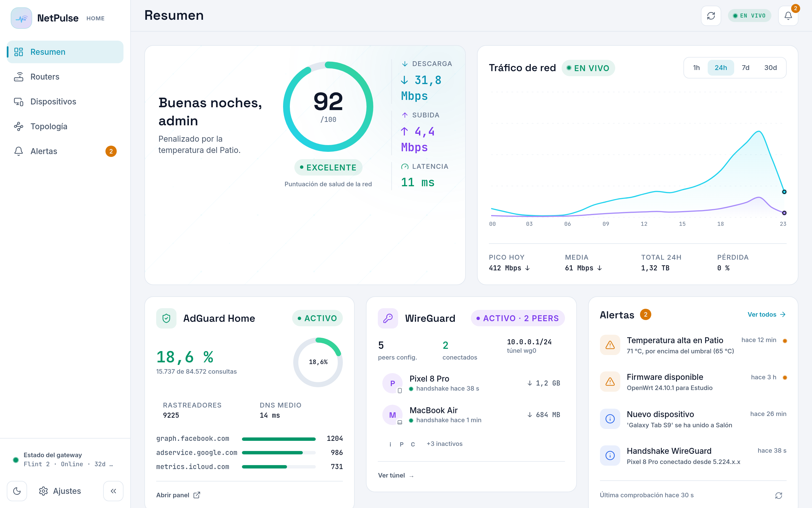Go to Routers in the sidebar
The height and width of the screenshot is (508, 812).
[65, 76]
